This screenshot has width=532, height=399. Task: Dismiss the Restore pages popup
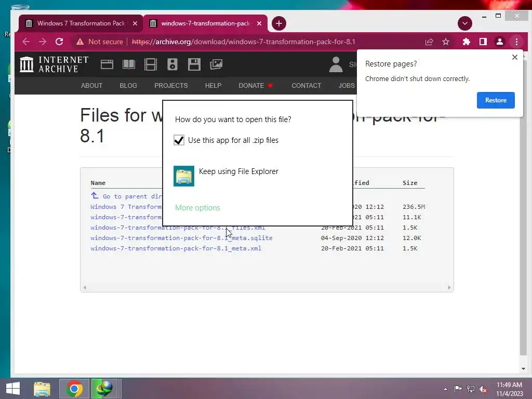point(515,57)
